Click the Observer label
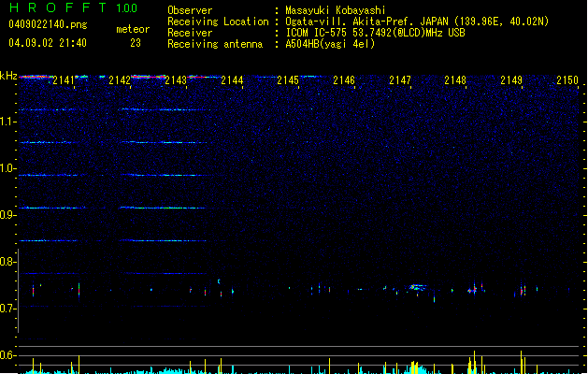Image resolution: width=588 pixels, height=374 pixels. pyautogui.click(x=190, y=10)
